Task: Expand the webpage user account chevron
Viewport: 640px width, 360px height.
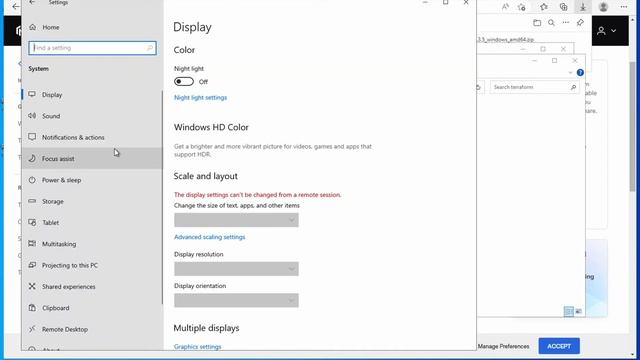Action: coord(613,31)
